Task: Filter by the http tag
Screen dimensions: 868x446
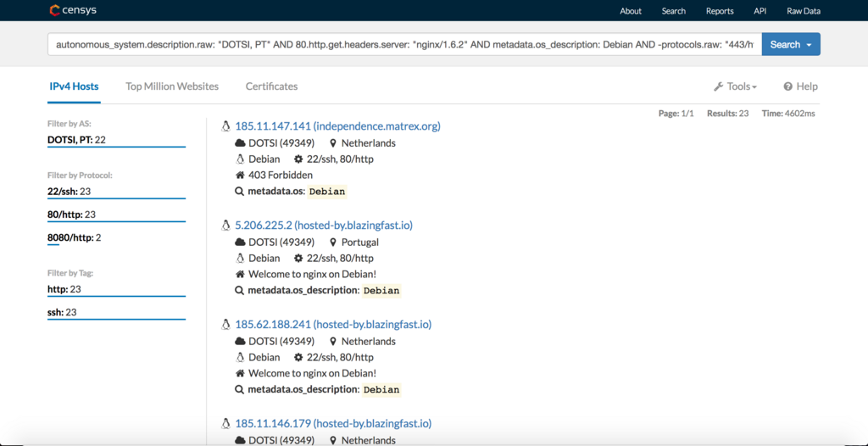Action: [x=64, y=289]
